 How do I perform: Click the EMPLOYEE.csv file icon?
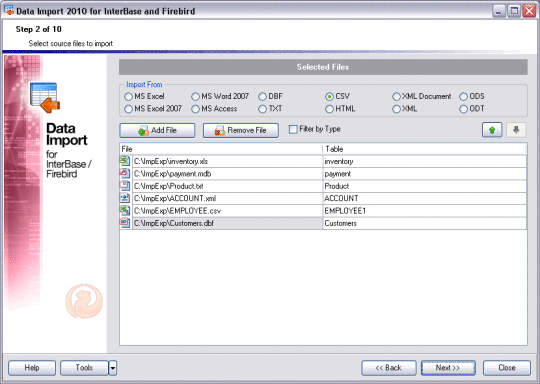[x=125, y=210]
